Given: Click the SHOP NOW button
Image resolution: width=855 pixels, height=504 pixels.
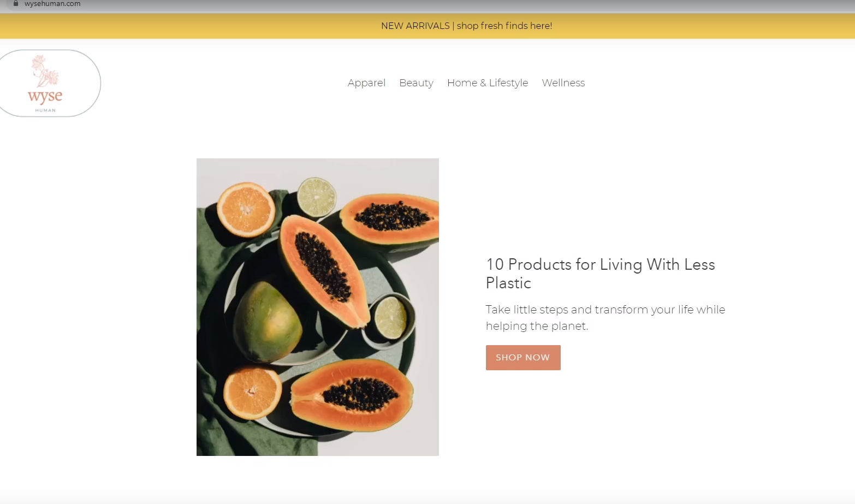Looking at the screenshot, I should 523,358.
